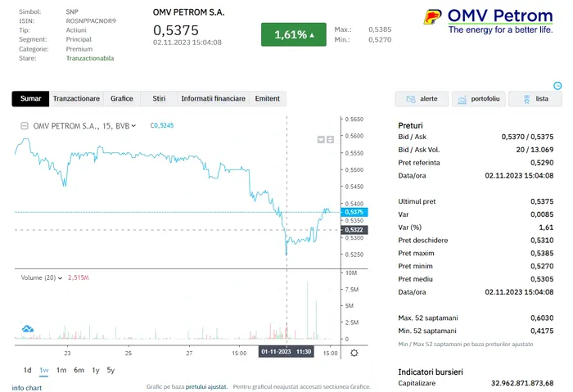Open the info chart link
The height and width of the screenshot is (392, 573).
(x=27, y=388)
